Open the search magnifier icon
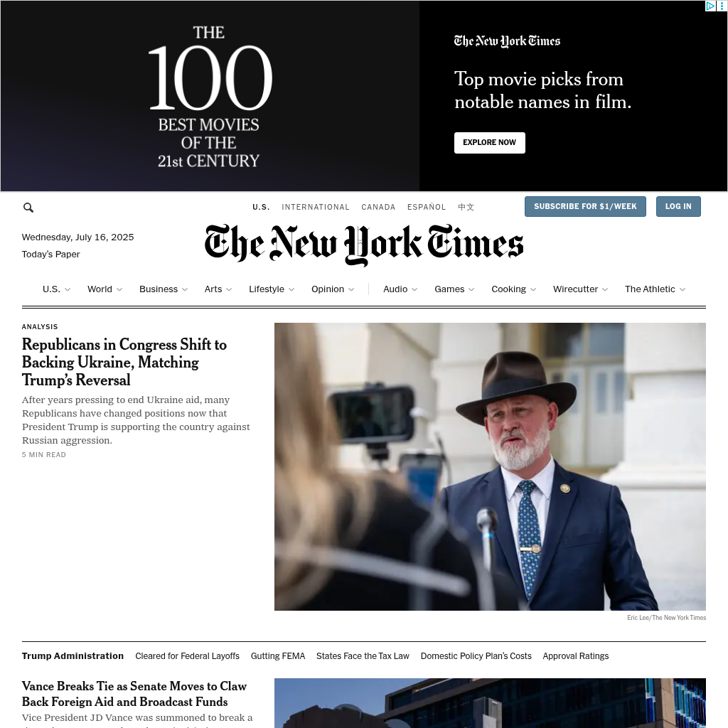The width and height of the screenshot is (728, 728). coord(28,208)
